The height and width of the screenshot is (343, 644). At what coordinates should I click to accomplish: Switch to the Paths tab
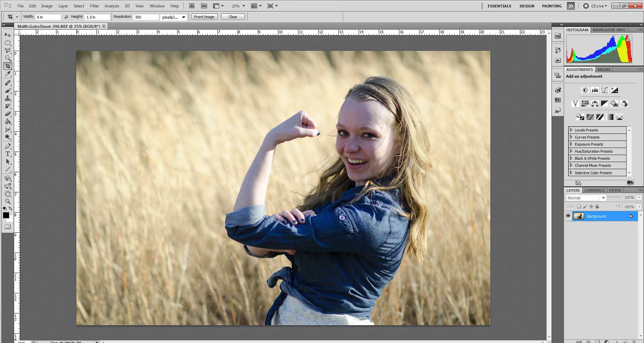tap(615, 190)
